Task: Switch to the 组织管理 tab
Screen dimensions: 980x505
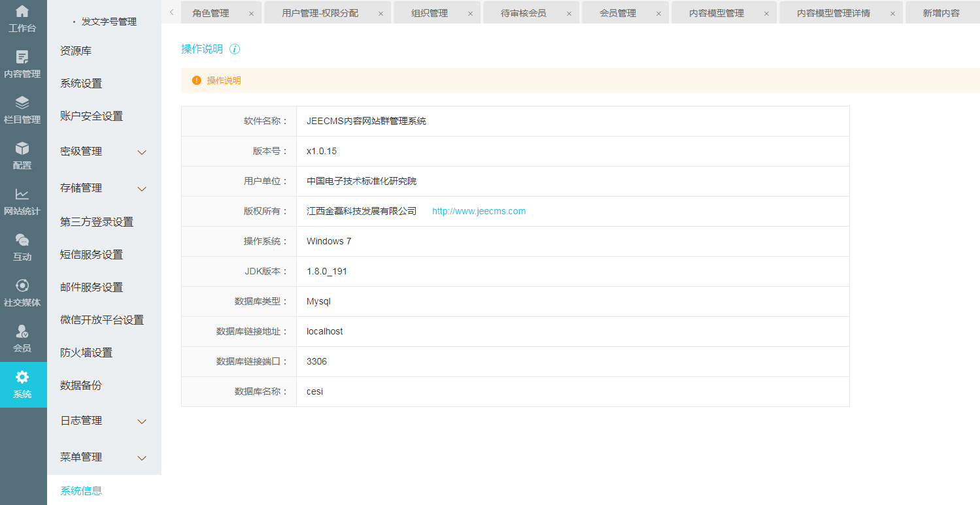Action: point(430,13)
